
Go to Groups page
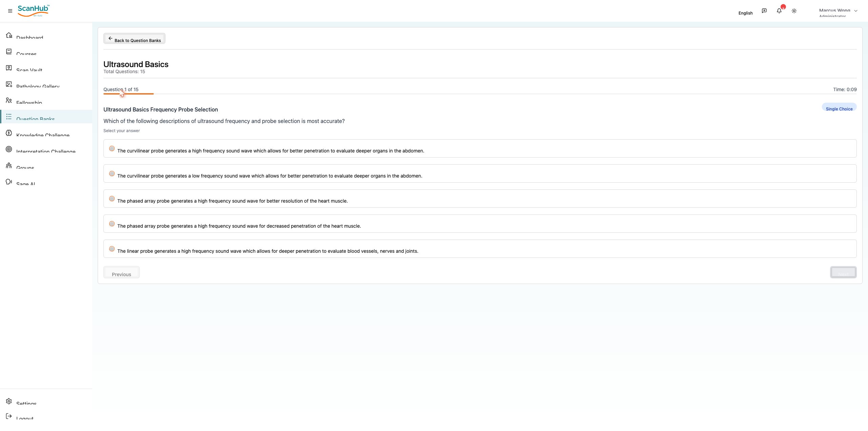coord(46,165)
